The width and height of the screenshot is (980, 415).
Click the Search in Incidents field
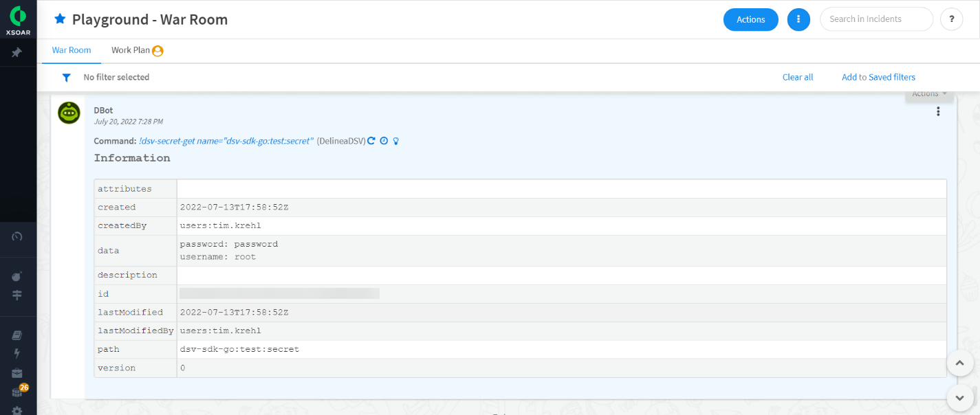(x=875, y=19)
